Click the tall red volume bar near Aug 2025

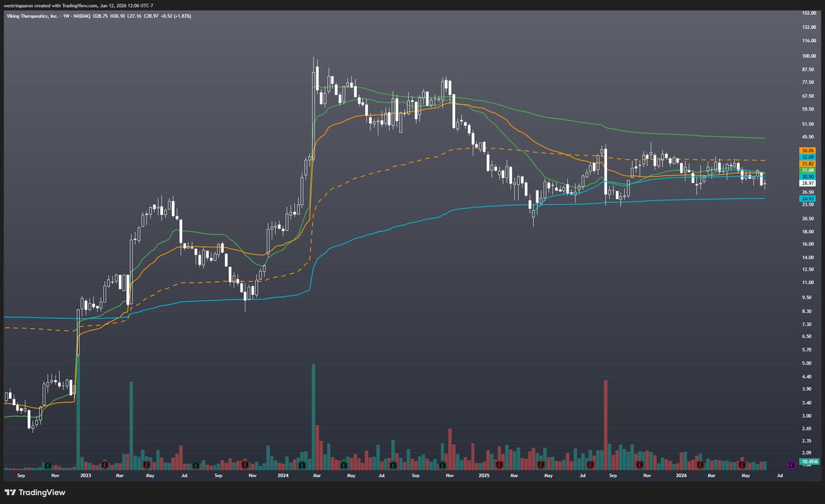tap(606, 424)
